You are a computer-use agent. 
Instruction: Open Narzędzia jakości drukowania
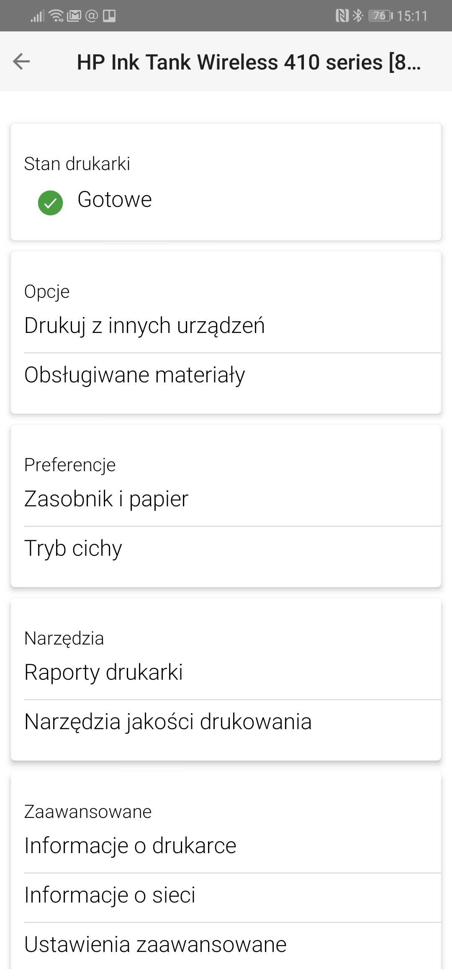tap(226, 722)
